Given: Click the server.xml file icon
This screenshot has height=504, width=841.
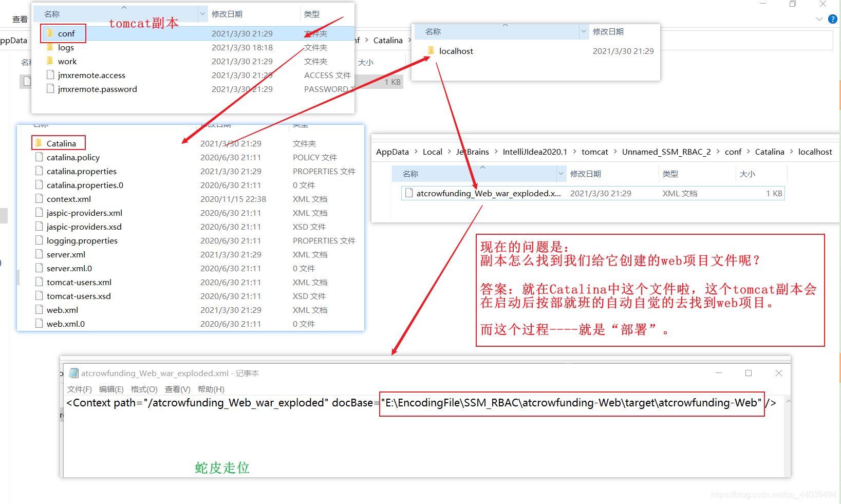Looking at the screenshot, I should (x=39, y=254).
